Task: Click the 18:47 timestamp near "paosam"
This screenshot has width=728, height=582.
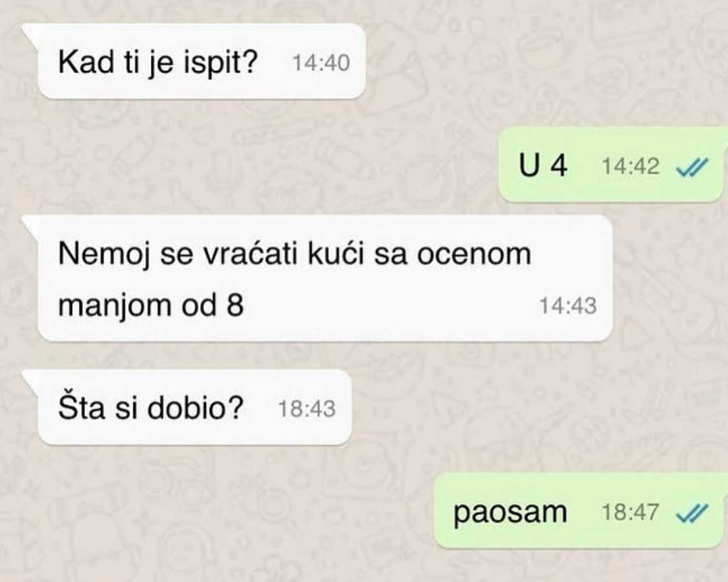Action: pyautogui.click(x=631, y=512)
